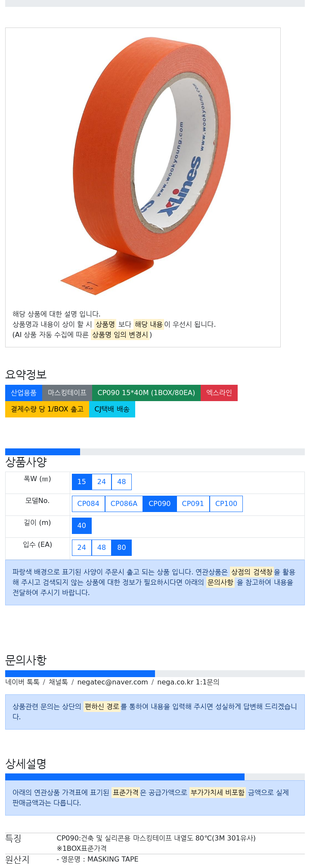Click the negatec@naver.com email contact
This screenshot has height=868, width=310.
pyautogui.click(x=112, y=682)
